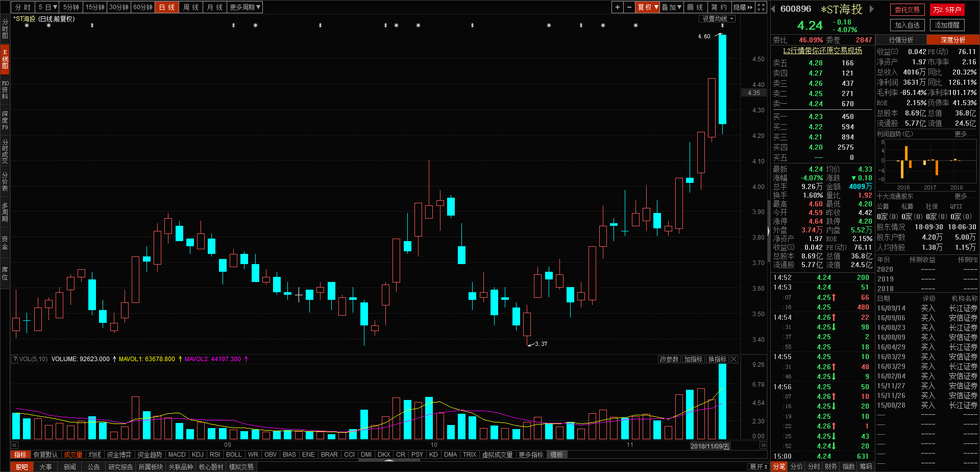
Task: Select the MACD indicator
Action: click(177, 455)
